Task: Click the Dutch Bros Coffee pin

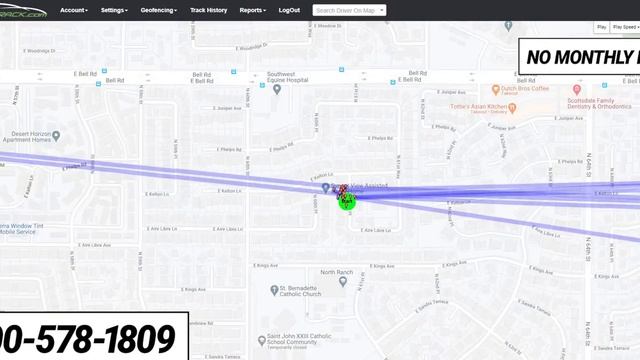Action: tap(496, 89)
